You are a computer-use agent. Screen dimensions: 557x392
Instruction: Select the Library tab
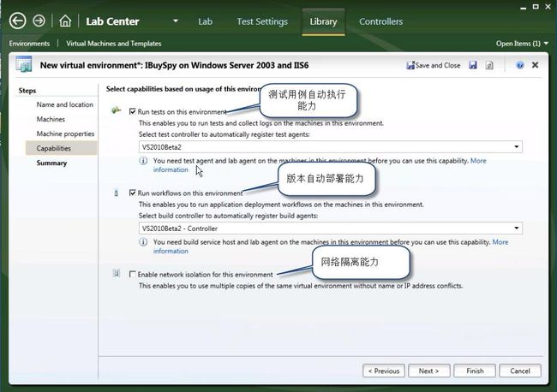(323, 21)
